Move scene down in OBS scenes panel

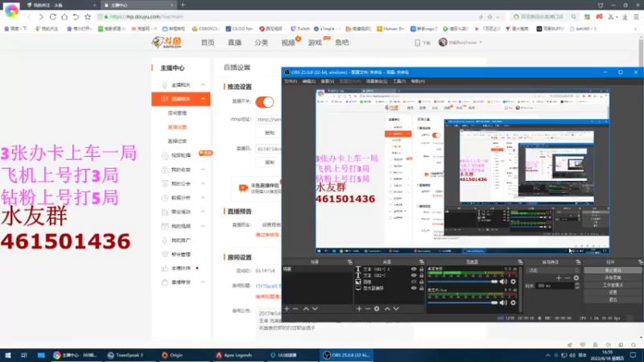(x=315, y=309)
